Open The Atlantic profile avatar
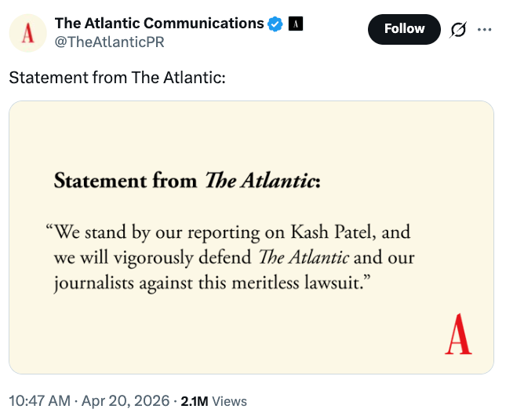The height and width of the screenshot is (420, 506). coord(27,33)
